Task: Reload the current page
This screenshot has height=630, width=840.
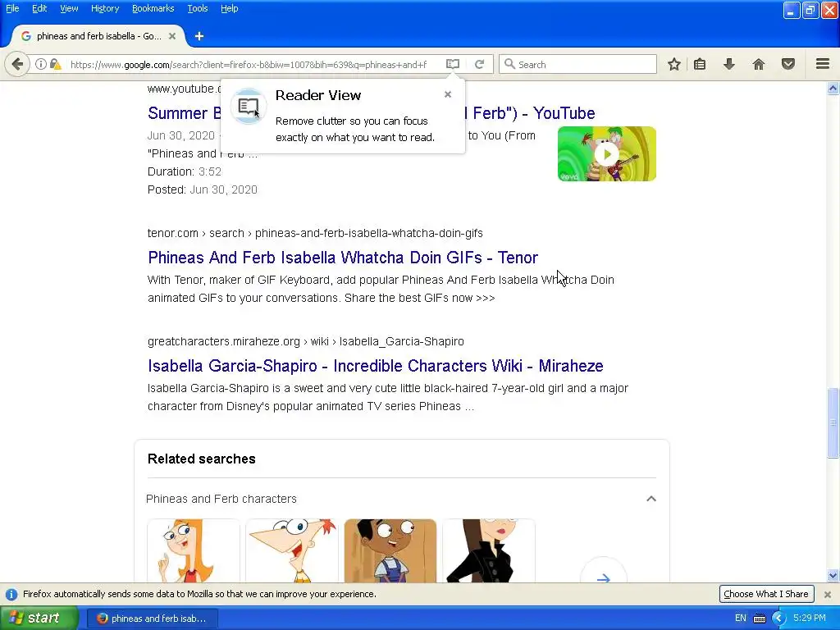Action: (479, 64)
